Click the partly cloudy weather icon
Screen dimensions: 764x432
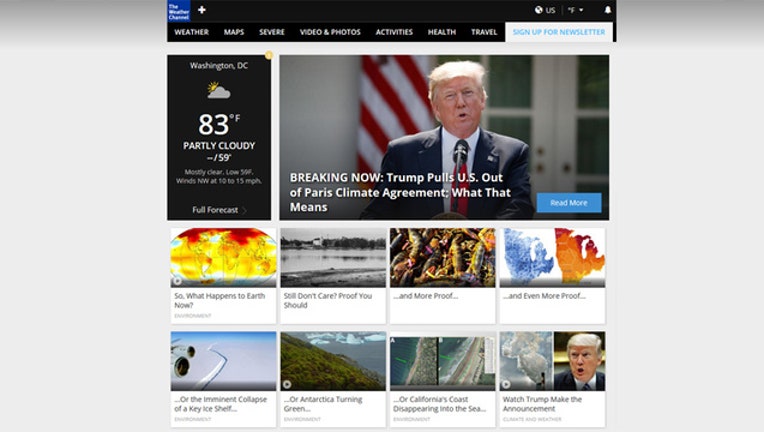218,90
